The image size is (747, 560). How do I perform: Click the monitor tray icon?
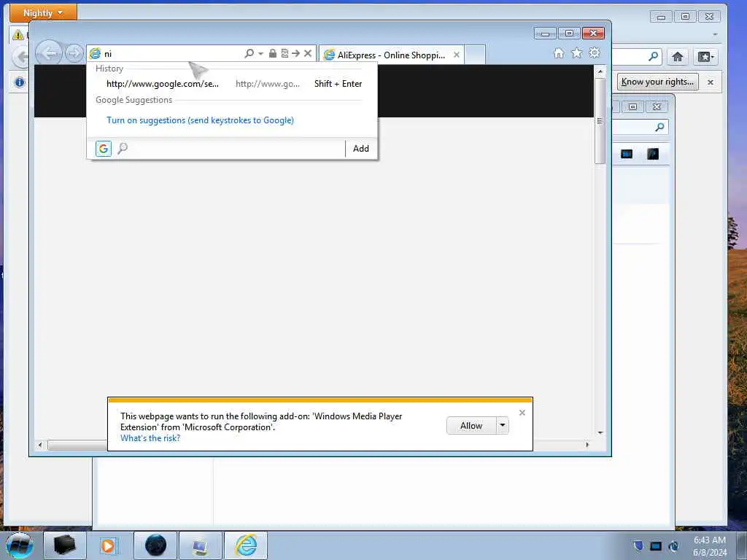point(656,546)
